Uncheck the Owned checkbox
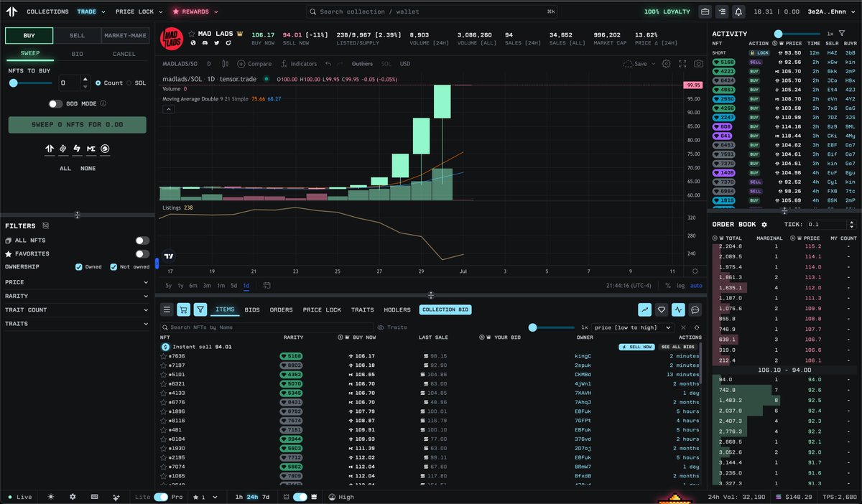The width and height of the screenshot is (862, 504). coord(79,267)
